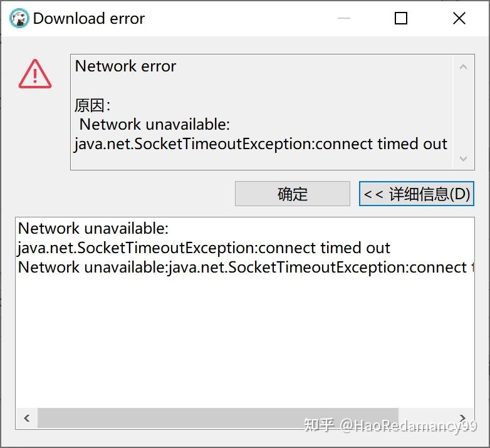
Task: Click second details line with SocketTimeoutException
Action: coord(204,248)
